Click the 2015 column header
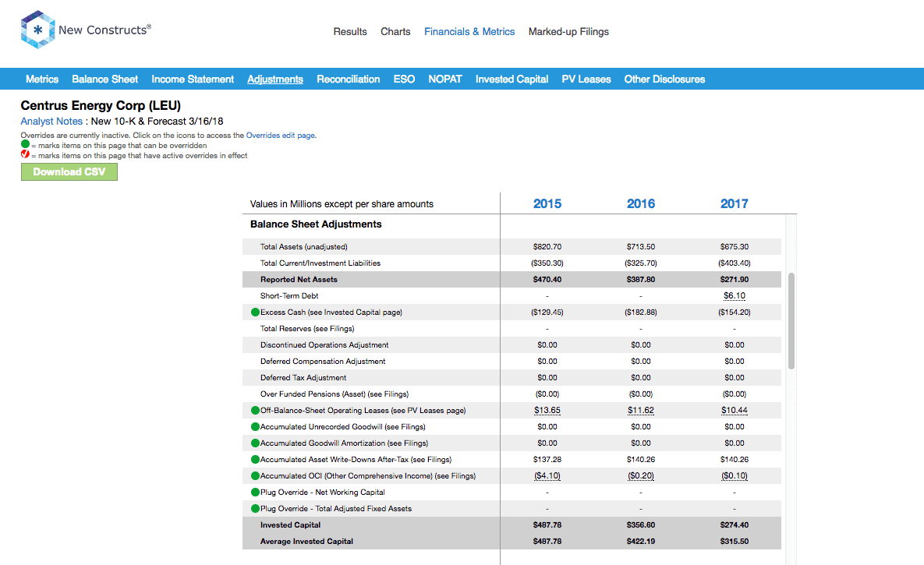This screenshot has width=924, height=565. coord(547,204)
